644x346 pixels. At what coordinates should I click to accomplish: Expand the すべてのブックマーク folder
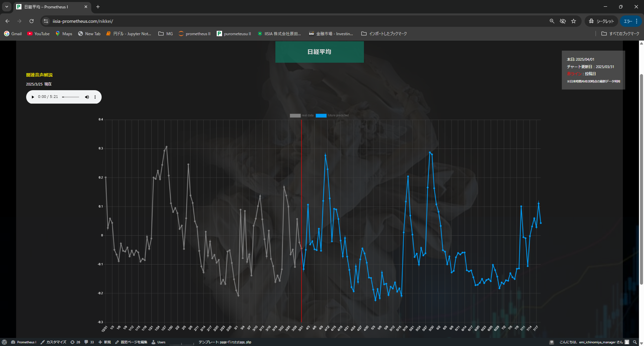620,34
